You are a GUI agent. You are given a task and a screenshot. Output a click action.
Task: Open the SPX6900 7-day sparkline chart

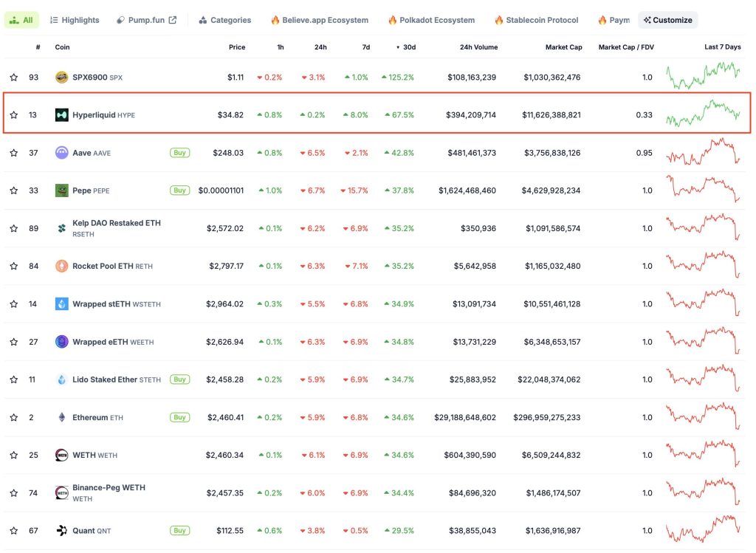pos(703,76)
